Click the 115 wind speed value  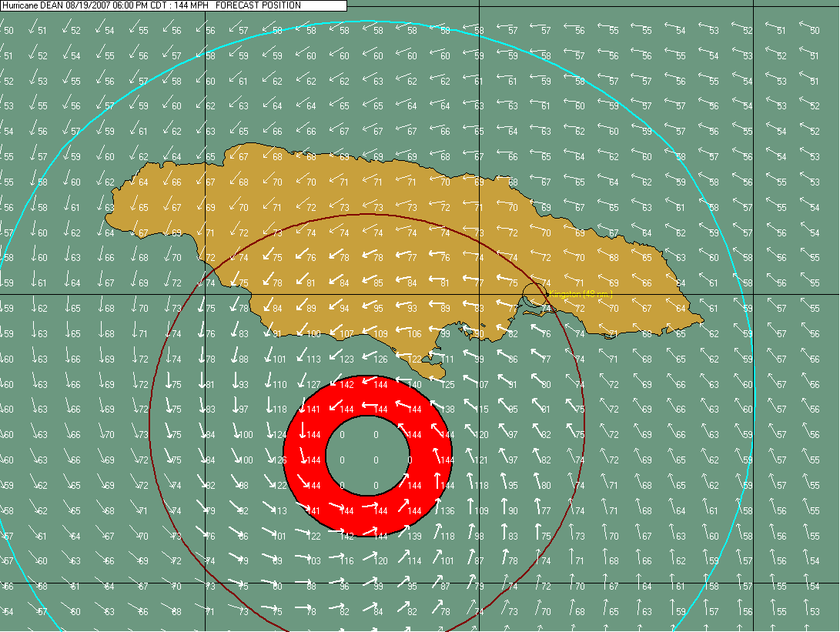tap(481, 410)
